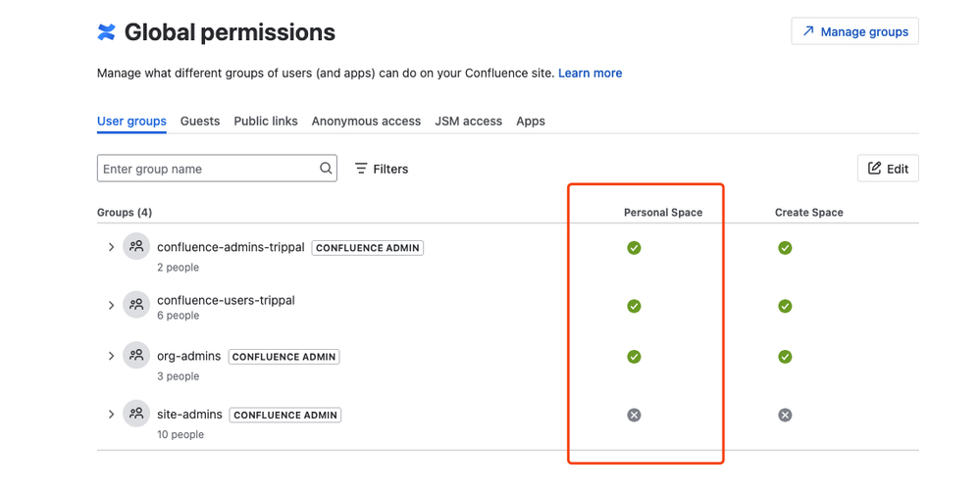Click the '6 people' member count
This screenshot has width=980, height=494.
(x=179, y=316)
